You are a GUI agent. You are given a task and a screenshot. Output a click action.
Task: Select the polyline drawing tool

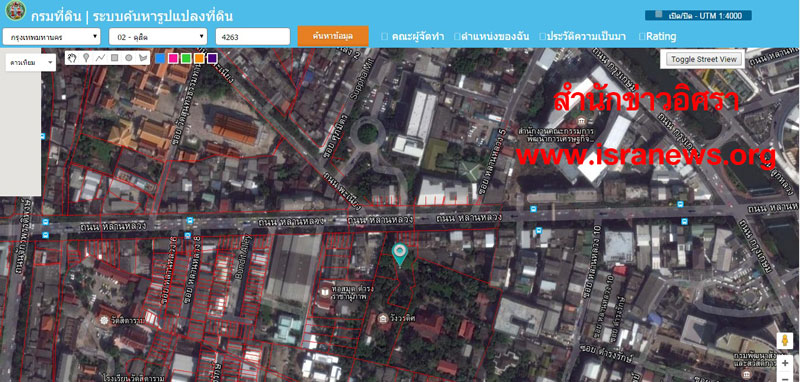[x=101, y=58]
